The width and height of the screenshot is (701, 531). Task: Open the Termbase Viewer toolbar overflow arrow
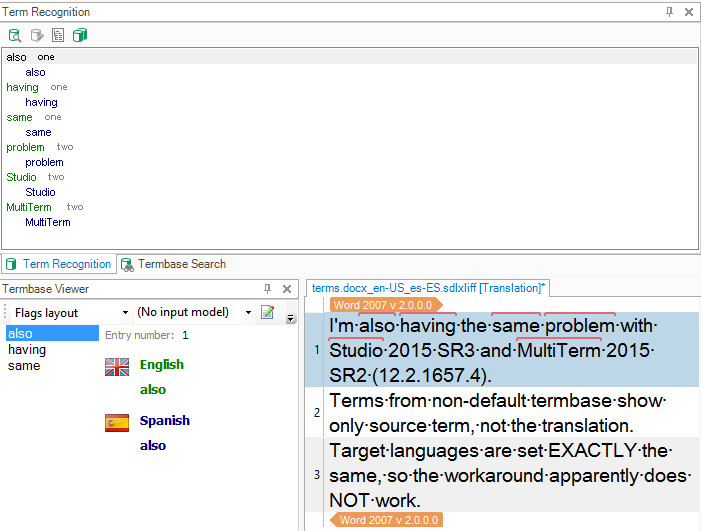291,318
